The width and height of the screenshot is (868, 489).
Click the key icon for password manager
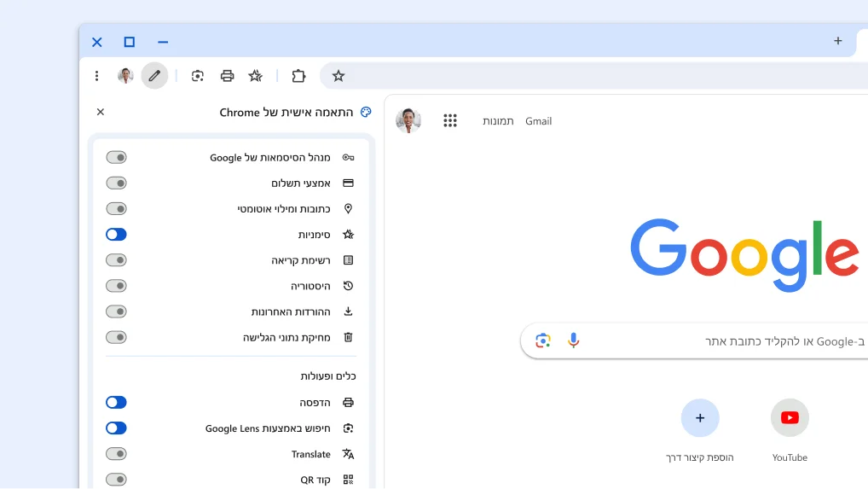348,157
